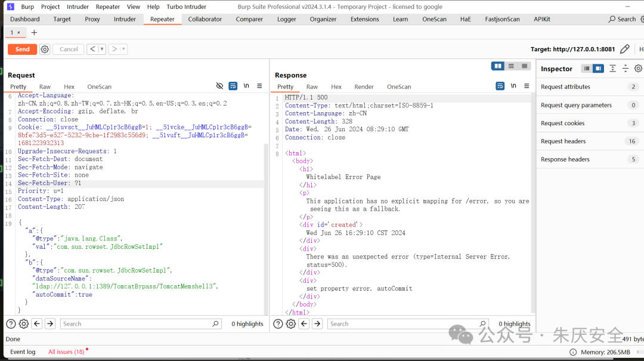644x361 pixels.
Task: Click the dataSourceName ldap URL value
Action: (125, 286)
